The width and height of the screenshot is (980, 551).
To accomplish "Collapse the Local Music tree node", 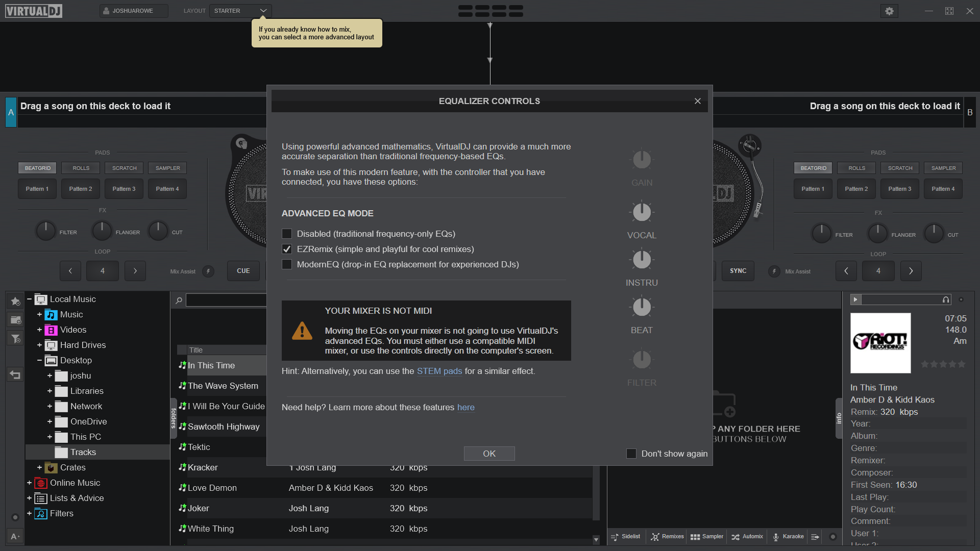I will (29, 299).
